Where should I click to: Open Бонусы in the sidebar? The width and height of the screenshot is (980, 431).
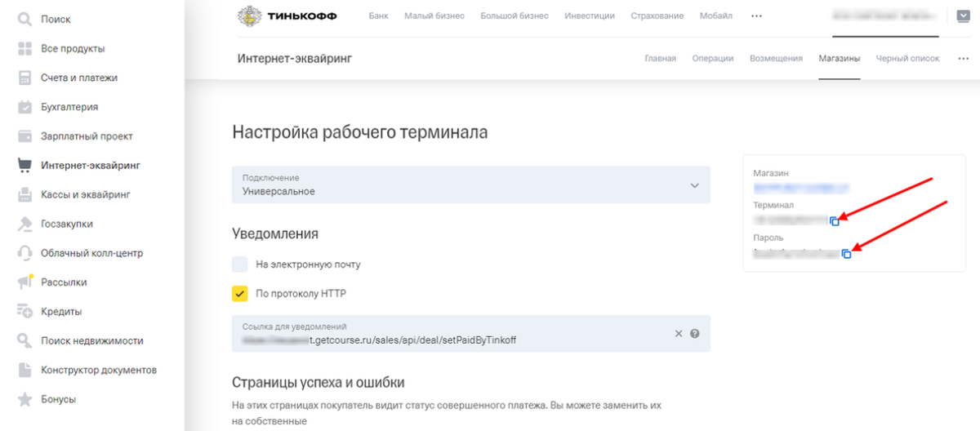[59, 399]
